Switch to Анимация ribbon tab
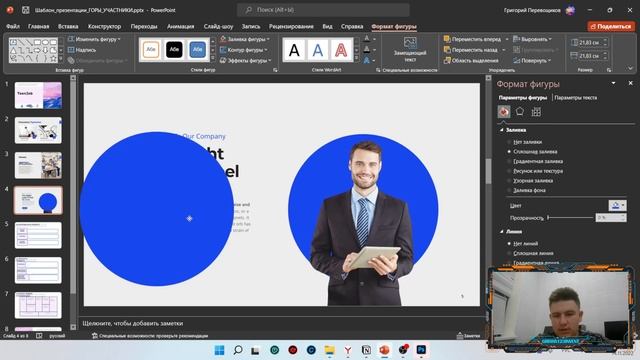Image resolution: width=640 pixels, height=360 pixels. click(180, 26)
